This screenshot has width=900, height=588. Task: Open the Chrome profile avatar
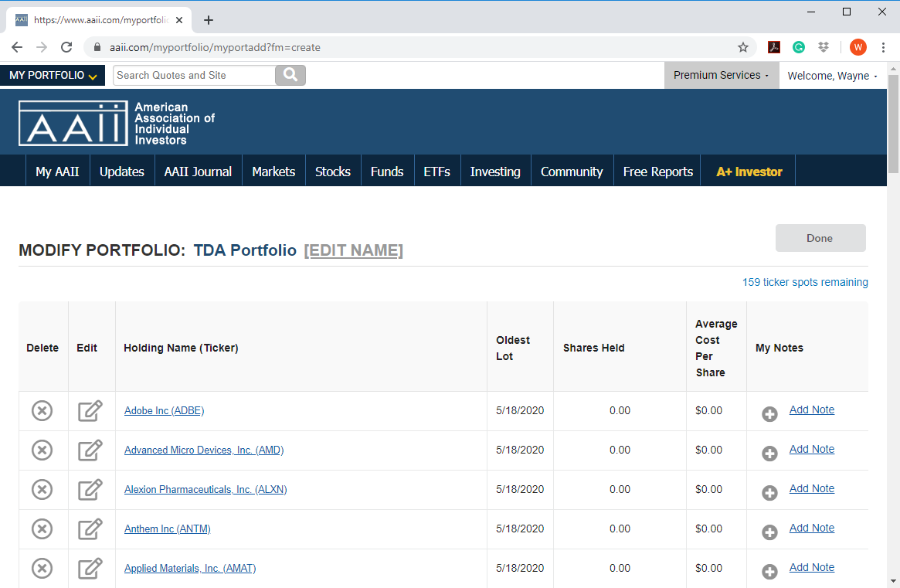click(858, 47)
